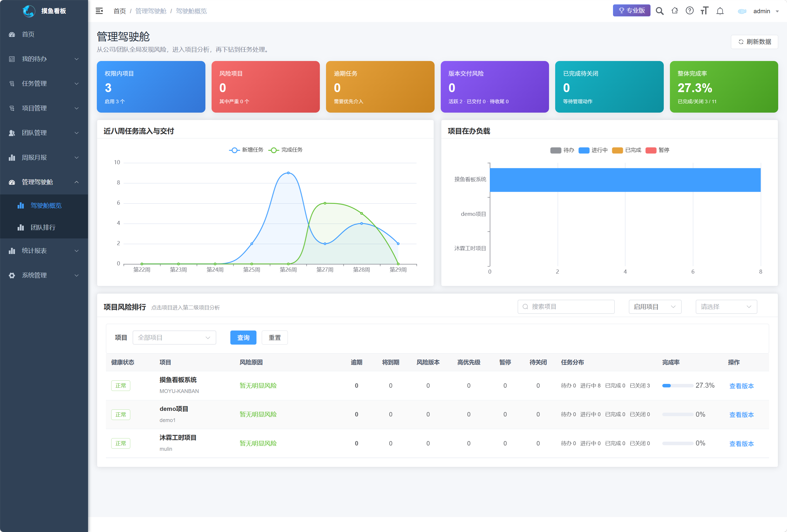Open the 全部项目 project dropdown
787x532 pixels.
click(174, 337)
